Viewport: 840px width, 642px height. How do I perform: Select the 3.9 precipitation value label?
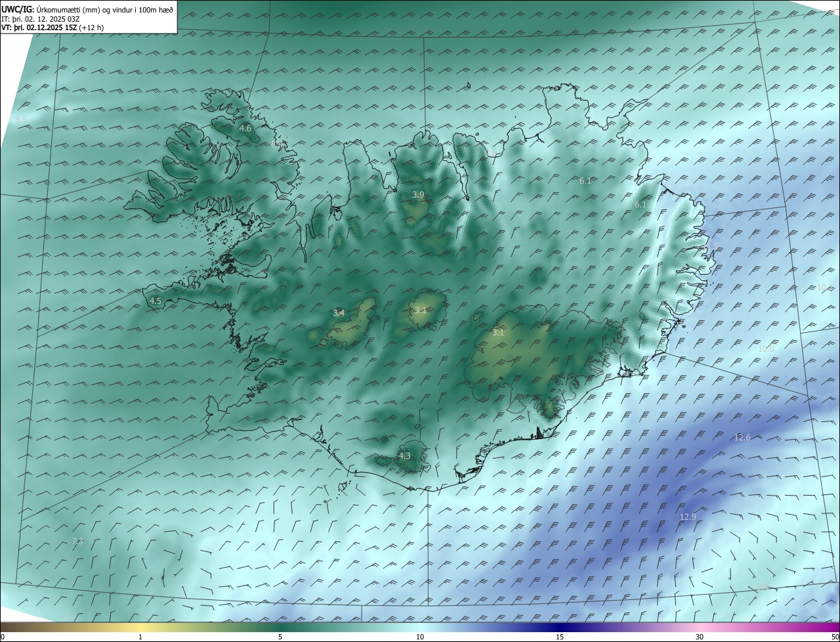(418, 195)
